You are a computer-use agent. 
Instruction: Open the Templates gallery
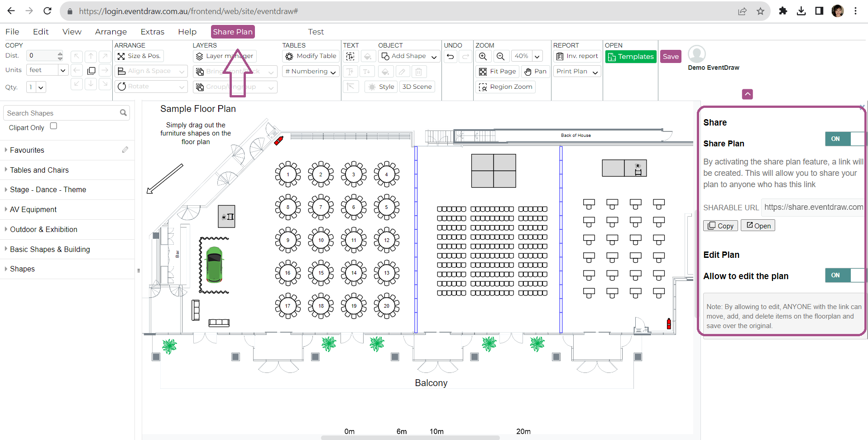630,56
